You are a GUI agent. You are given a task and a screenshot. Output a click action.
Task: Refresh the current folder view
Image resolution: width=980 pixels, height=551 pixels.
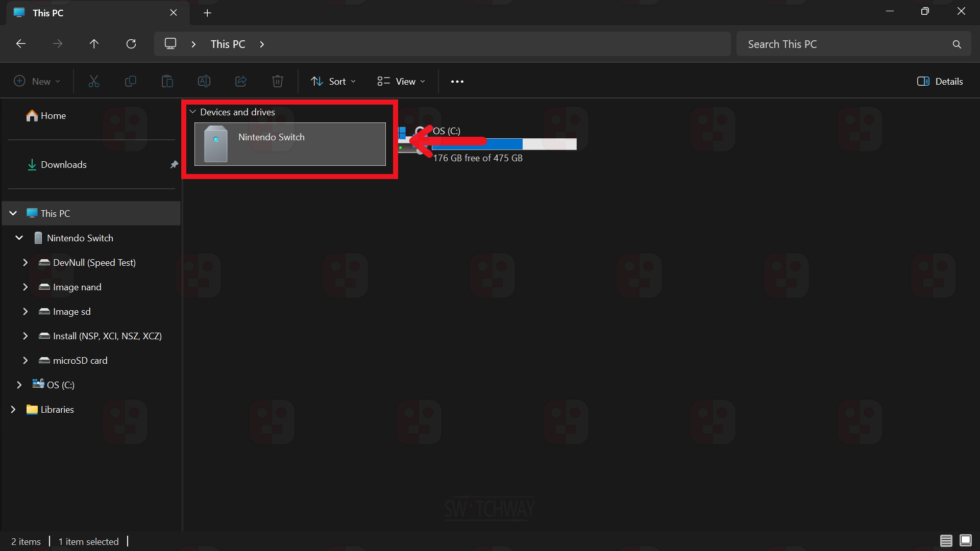(x=131, y=44)
